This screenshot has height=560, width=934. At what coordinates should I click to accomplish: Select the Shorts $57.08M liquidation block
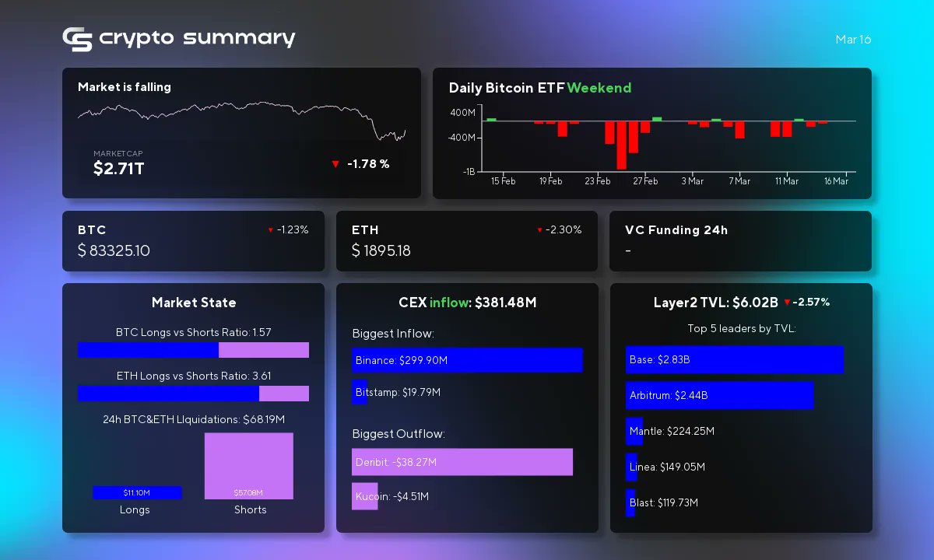click(249, 465)
